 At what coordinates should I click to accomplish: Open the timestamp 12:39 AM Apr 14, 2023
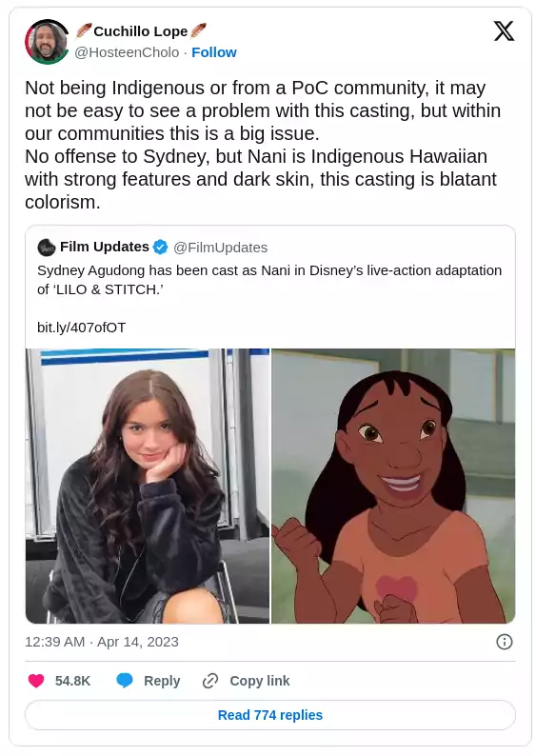pyautogui.click(x=102, y=642)
